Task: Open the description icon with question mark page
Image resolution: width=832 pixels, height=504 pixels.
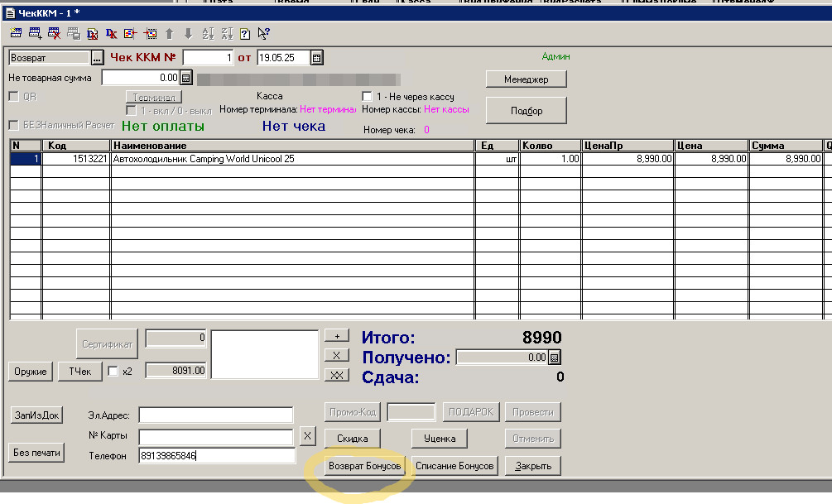Action: [x=244, y=33]
